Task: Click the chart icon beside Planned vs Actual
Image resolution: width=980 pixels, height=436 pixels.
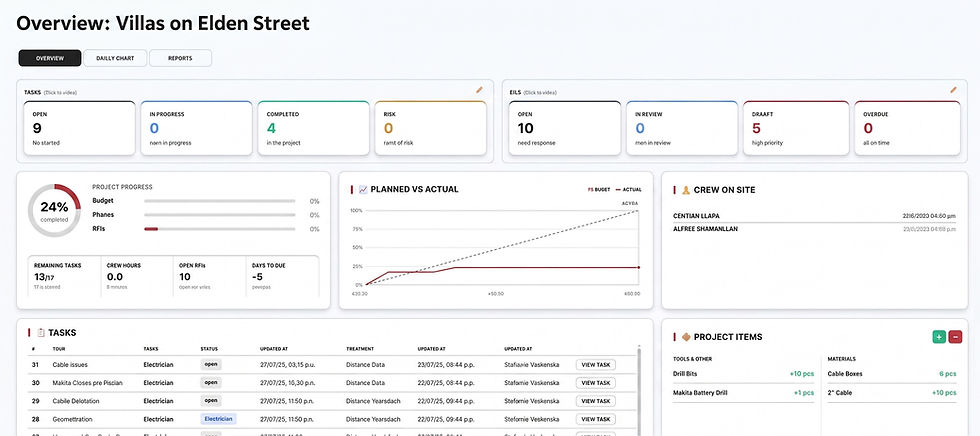Action: [x=363, y=189]
